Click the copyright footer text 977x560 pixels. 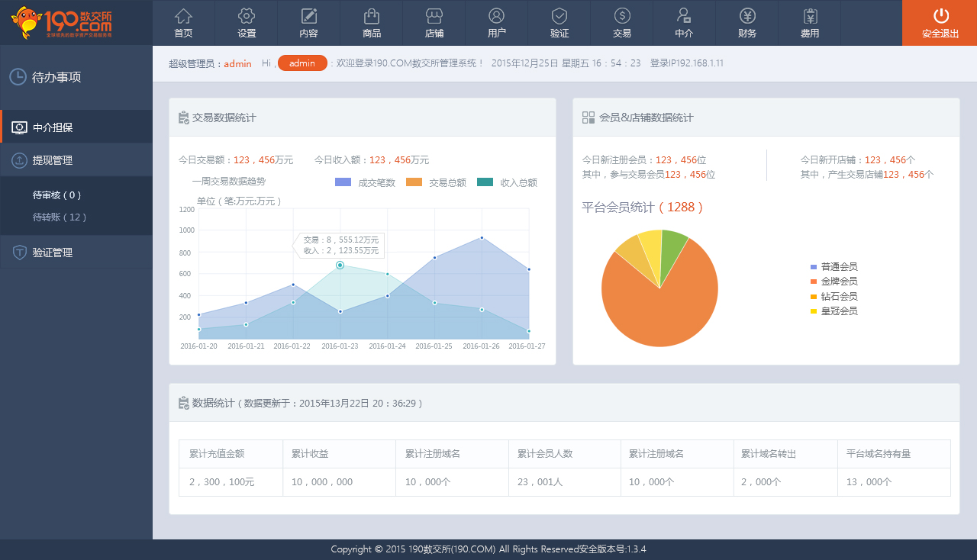[488, 549]
